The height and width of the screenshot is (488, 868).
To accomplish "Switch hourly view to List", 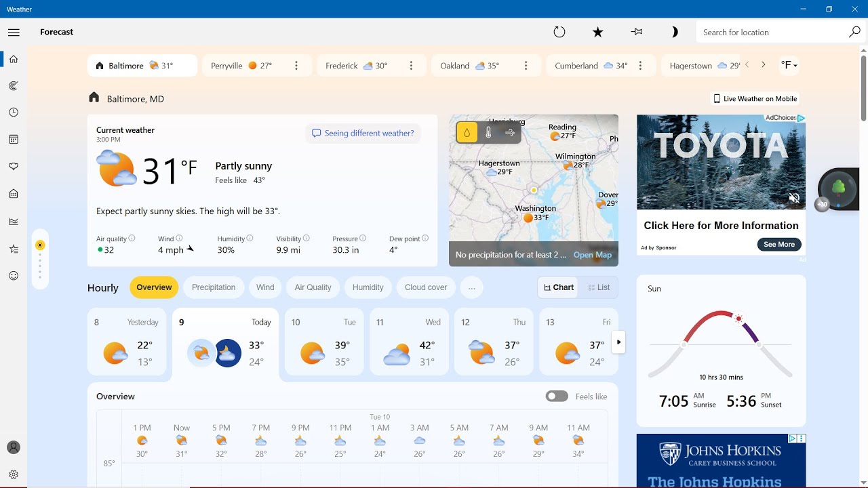I will [599, 287].
